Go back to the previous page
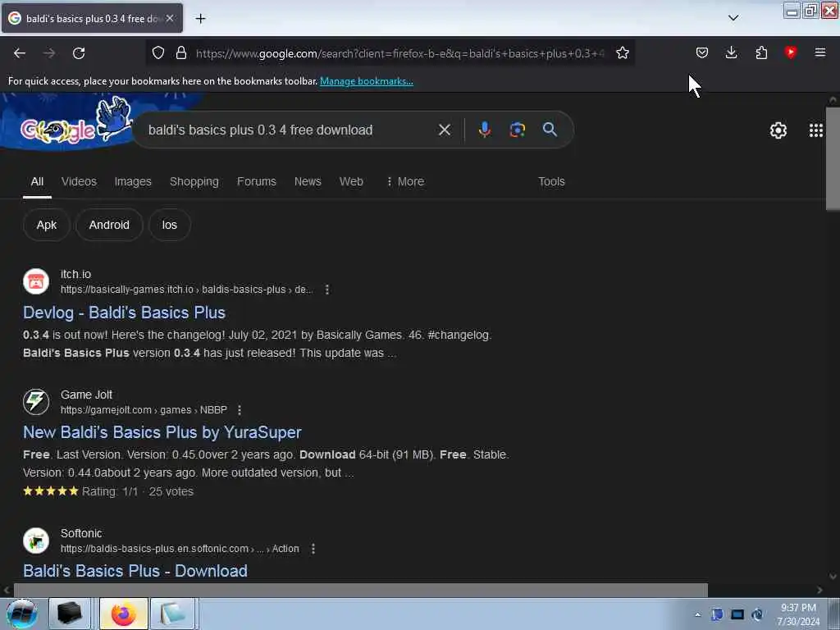 coord(20,53)
